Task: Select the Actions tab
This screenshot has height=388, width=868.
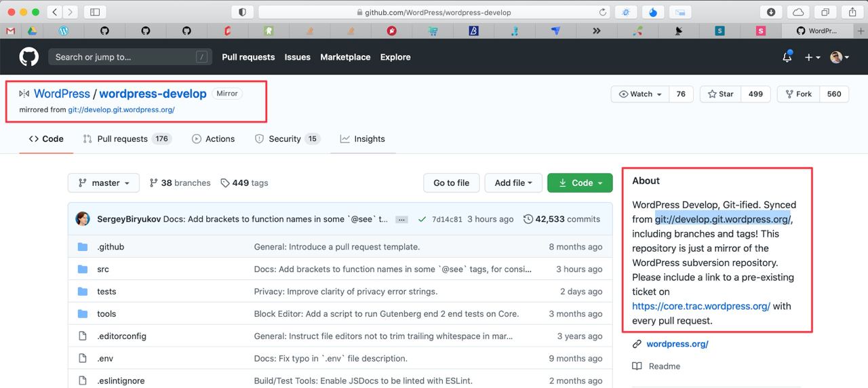Action: (x=213, y=139)
